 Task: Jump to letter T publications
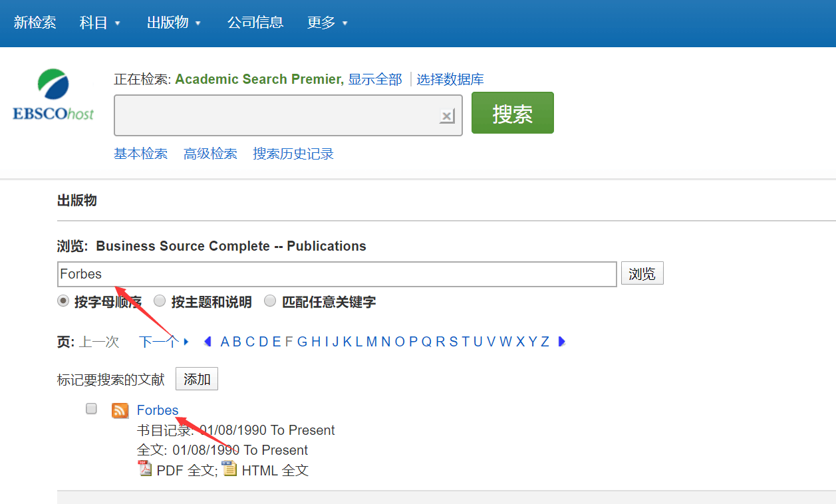[466, 342]
